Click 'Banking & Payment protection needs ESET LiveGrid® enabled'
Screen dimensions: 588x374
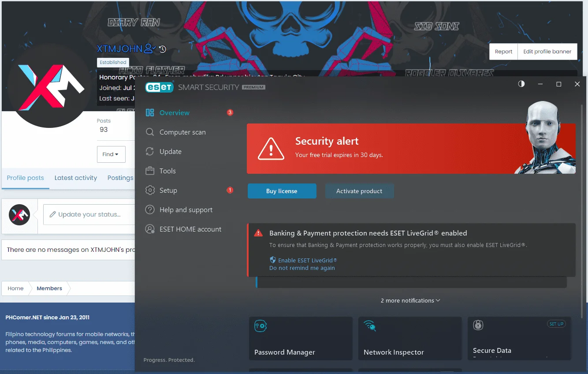click(x=368, y=233)
